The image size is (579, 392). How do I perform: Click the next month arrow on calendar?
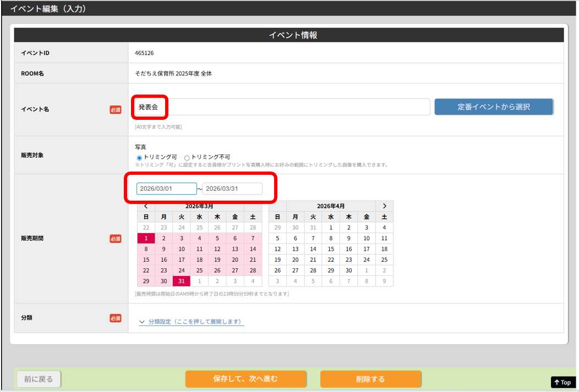pyautogui.click(x=384, y=206)
